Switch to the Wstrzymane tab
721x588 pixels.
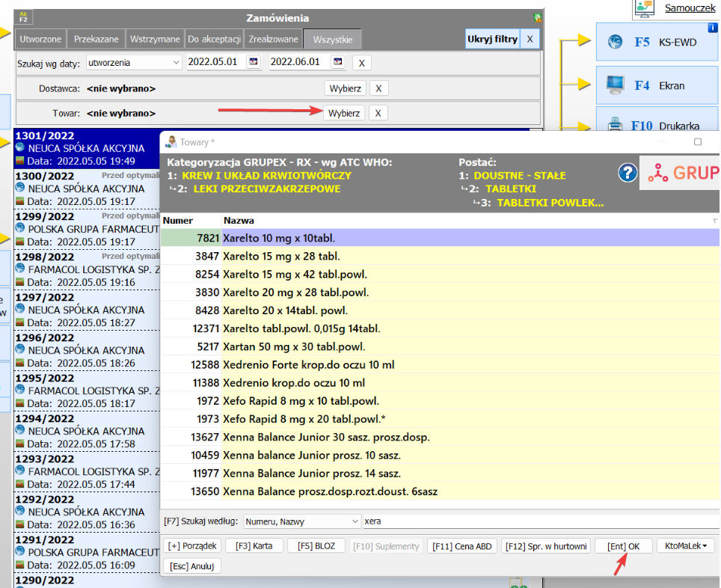click(x=155, y=39)
